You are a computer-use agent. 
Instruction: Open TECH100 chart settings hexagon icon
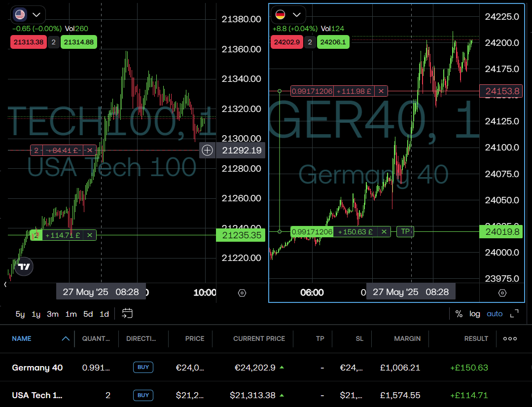242,293
